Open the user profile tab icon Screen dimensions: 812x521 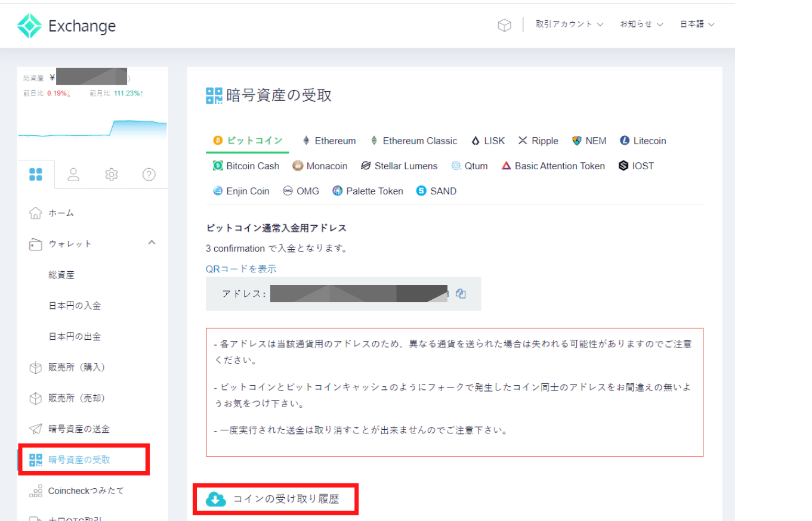(x=73, y=174)
